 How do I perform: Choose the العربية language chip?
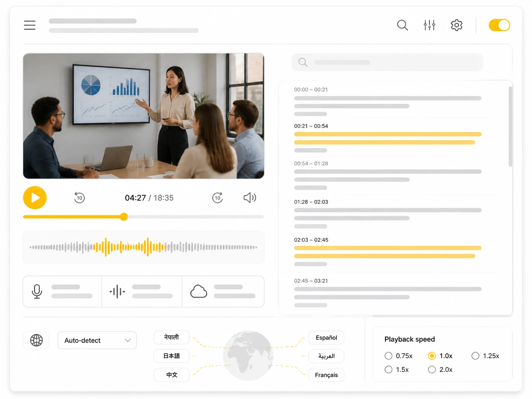point(326,356)
